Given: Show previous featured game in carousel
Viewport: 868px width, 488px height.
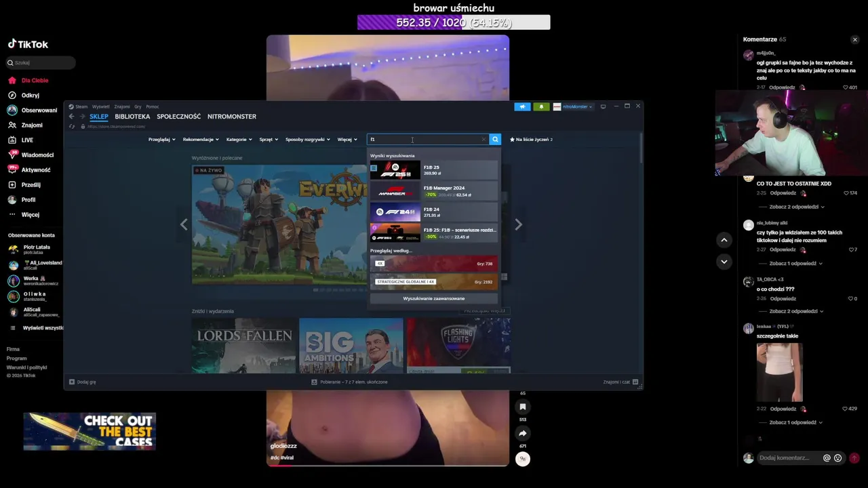Looking at the screenshot, I should 184,224.
